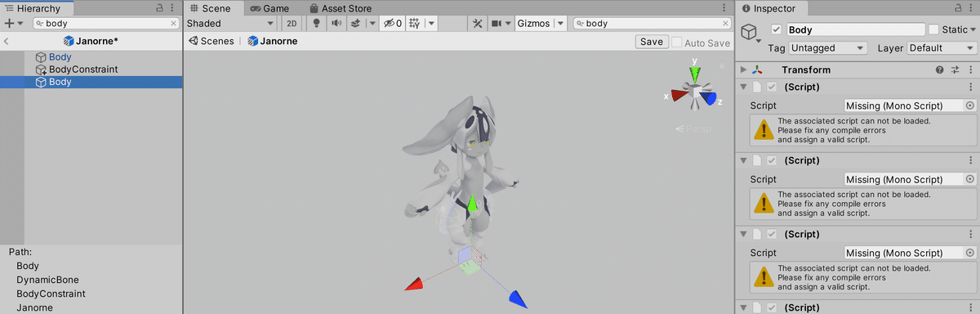Open Transform component help icon
The image size is (980, 314).
coord(939,70)
